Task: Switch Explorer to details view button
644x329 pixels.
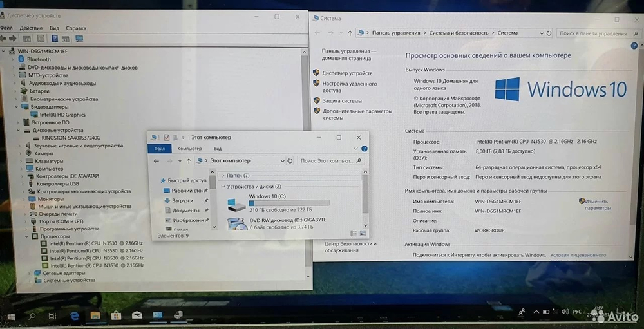Action: coord(354,233)
